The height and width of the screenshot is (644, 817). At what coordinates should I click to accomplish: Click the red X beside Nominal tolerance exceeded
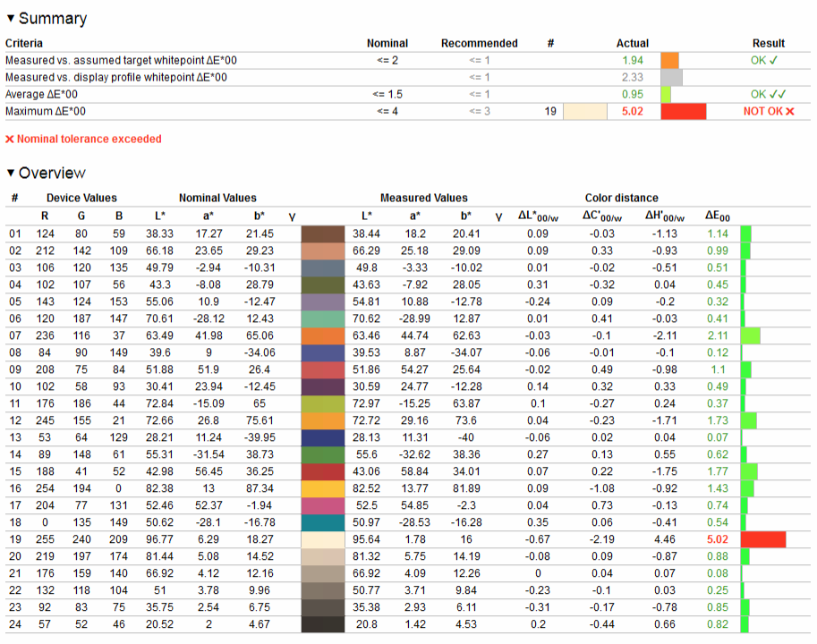(x=10, y=140)
